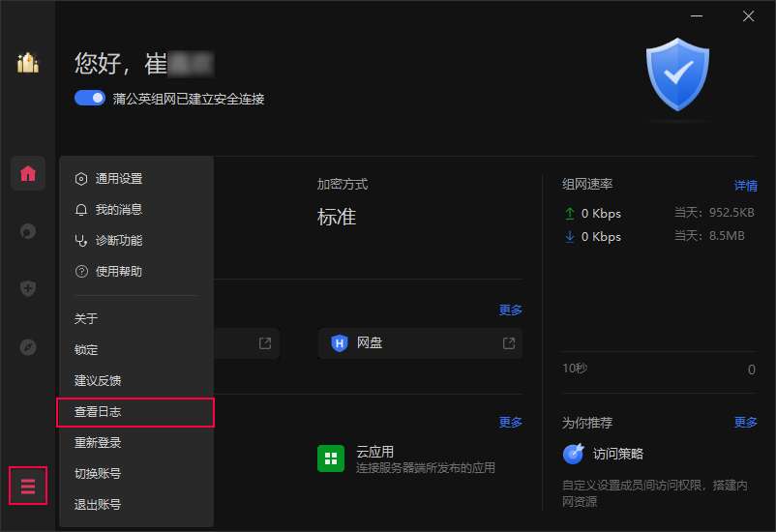776x532 pixels.
Task: Open 云应用 entry
Action: pyautogui.click(x=406, y=458)
